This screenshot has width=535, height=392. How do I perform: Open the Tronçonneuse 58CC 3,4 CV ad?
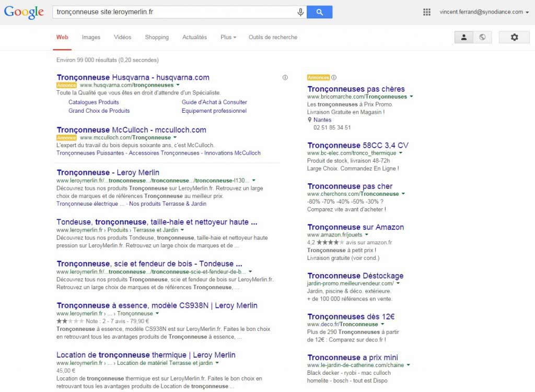358,145
